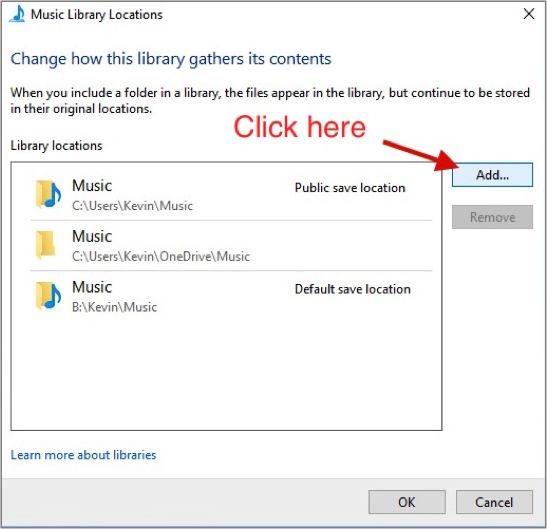Click the Public save location label
This screenshot has width=547, height=529.
point(350,188)
